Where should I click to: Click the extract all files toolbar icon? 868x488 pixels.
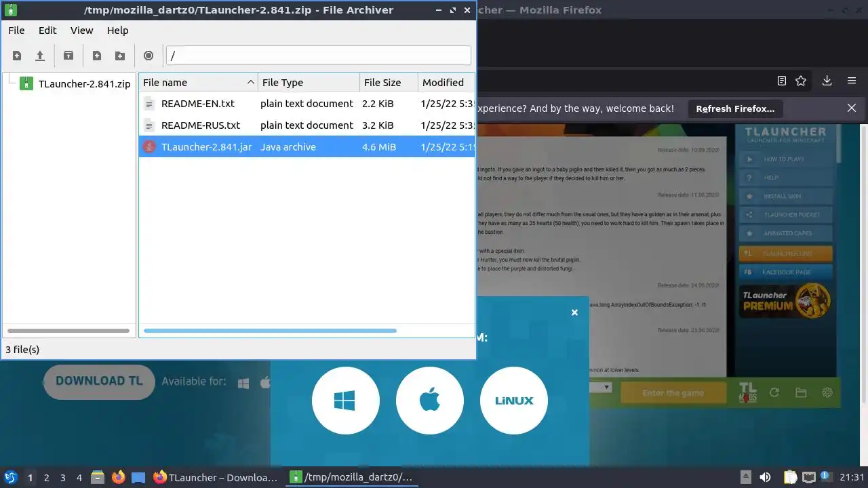(x=68, y=56)
